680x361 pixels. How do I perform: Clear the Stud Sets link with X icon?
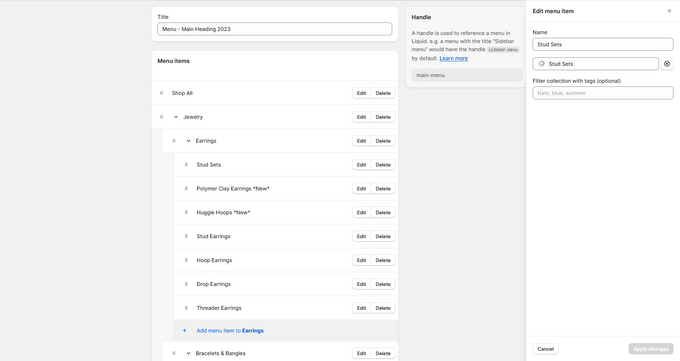coord(667,64)
